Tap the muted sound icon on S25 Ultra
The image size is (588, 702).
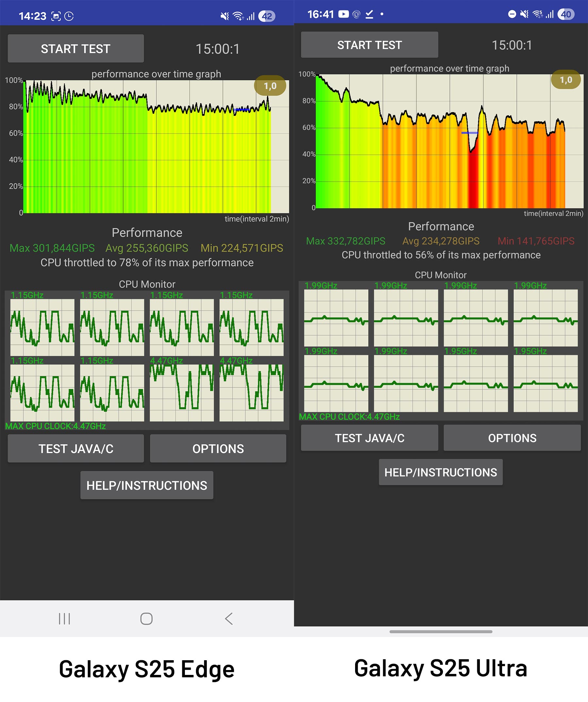point(524,14)
